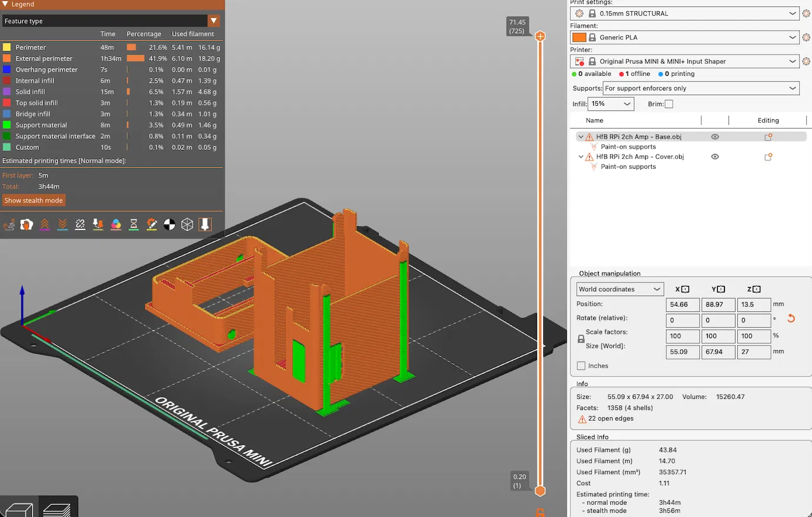The width and height of the screenshot is (812, 517).
Task: Click the X position input field
Action: 682,304
